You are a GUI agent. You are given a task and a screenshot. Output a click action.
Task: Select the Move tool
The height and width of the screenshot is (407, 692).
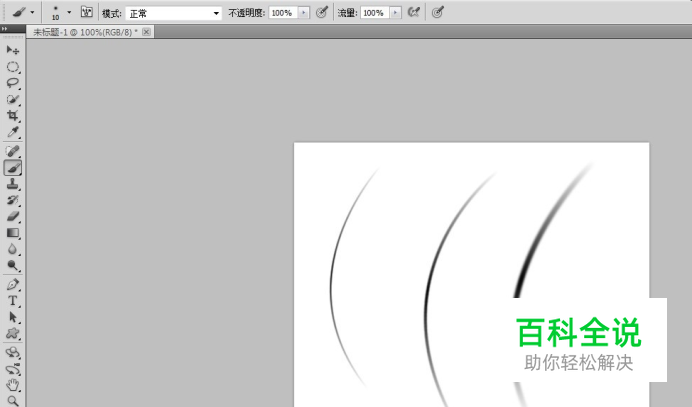pos(12,50)
